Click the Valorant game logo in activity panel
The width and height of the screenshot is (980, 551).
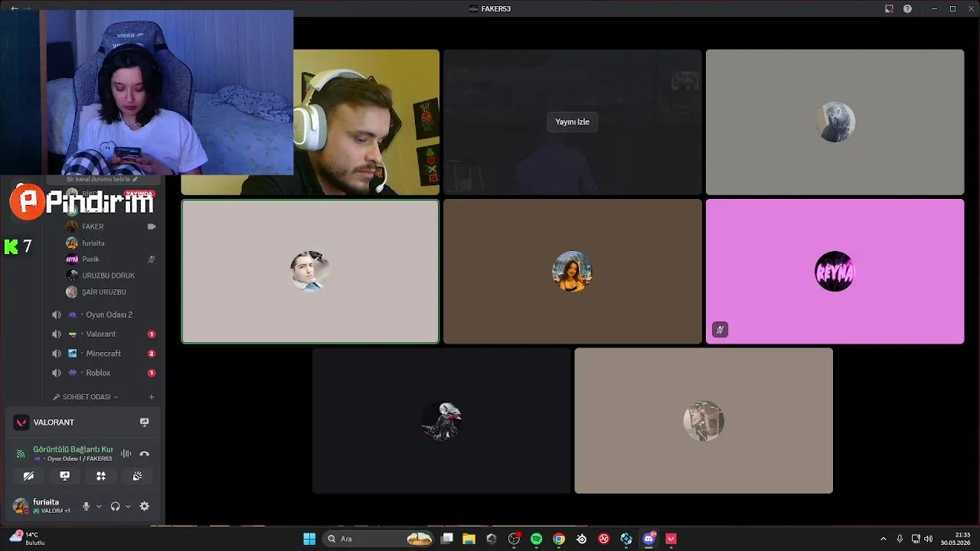tap(21, 422)
